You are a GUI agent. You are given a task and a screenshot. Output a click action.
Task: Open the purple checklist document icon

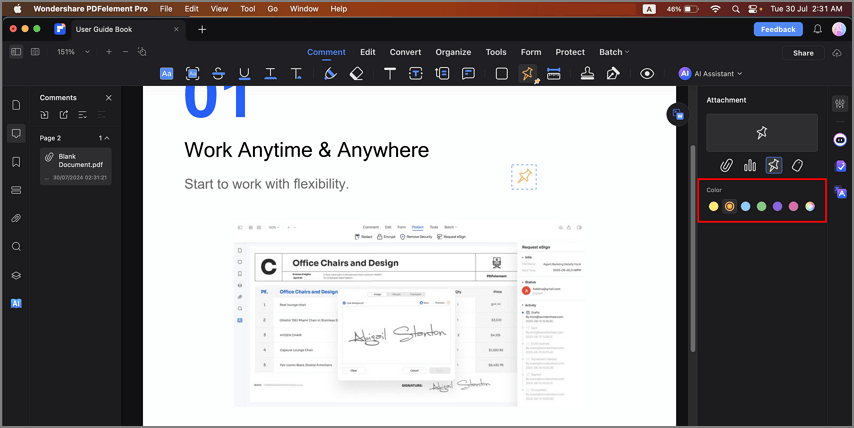[x=840, y=166]
